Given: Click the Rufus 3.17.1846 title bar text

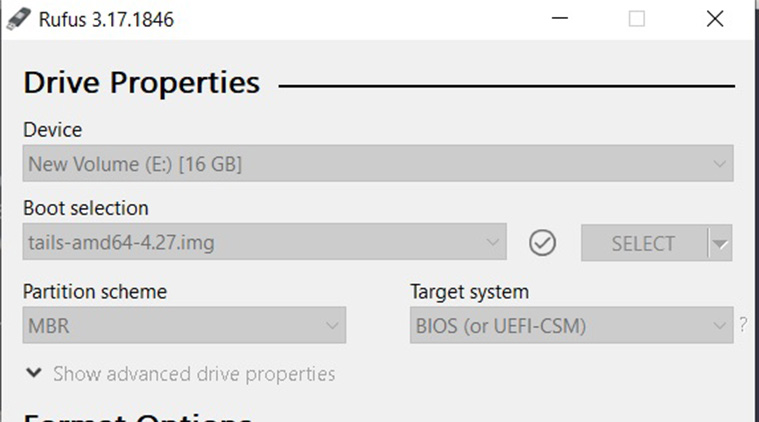Looking at the screenshot, I should pos(106,19).
